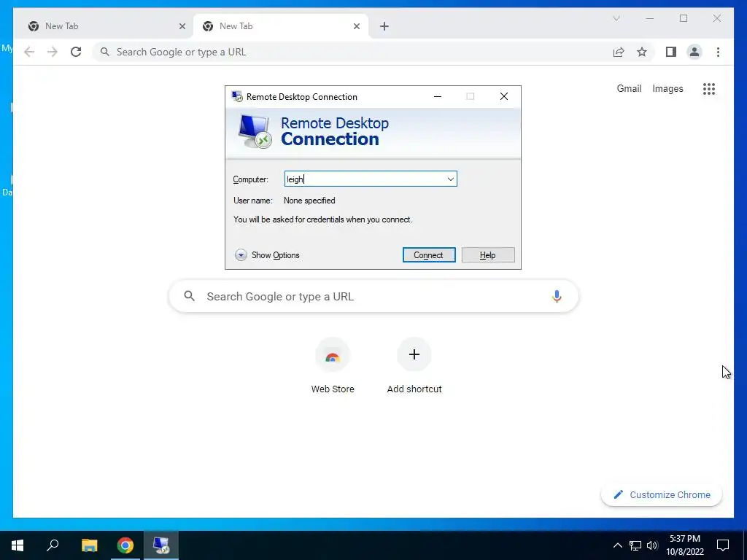Share this page via toolbar icon
Image resolution: width=747 pixels, height=560 pixels.
tap(619, 52)
